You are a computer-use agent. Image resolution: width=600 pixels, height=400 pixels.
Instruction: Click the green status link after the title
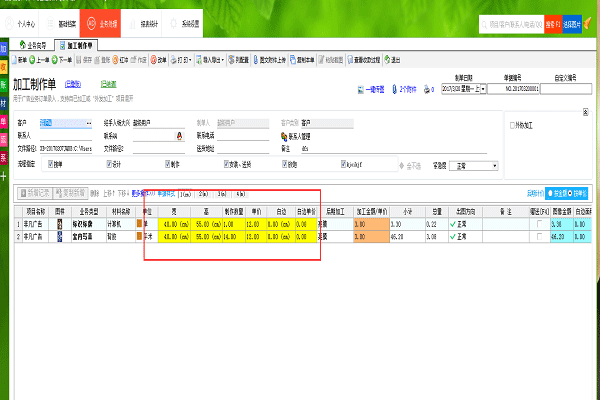coord(108,84)
